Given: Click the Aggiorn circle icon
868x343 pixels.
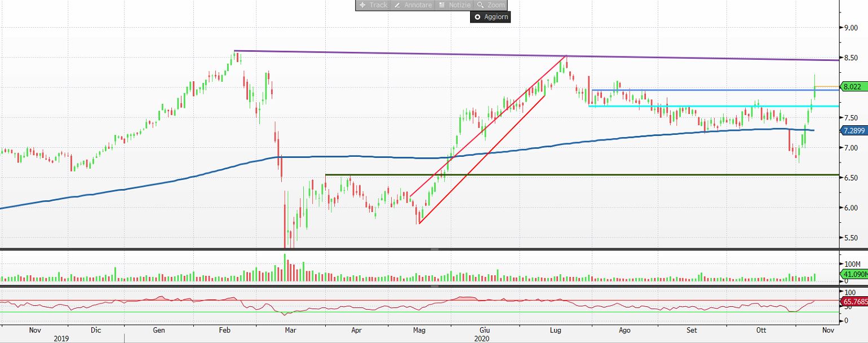Looking at the screenshot, I should point(478,17).
